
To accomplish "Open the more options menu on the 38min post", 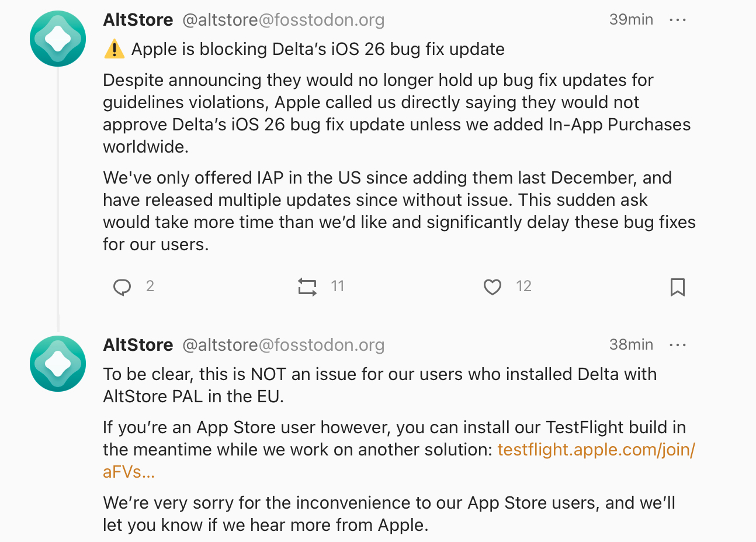I will [x=678, y=345].
